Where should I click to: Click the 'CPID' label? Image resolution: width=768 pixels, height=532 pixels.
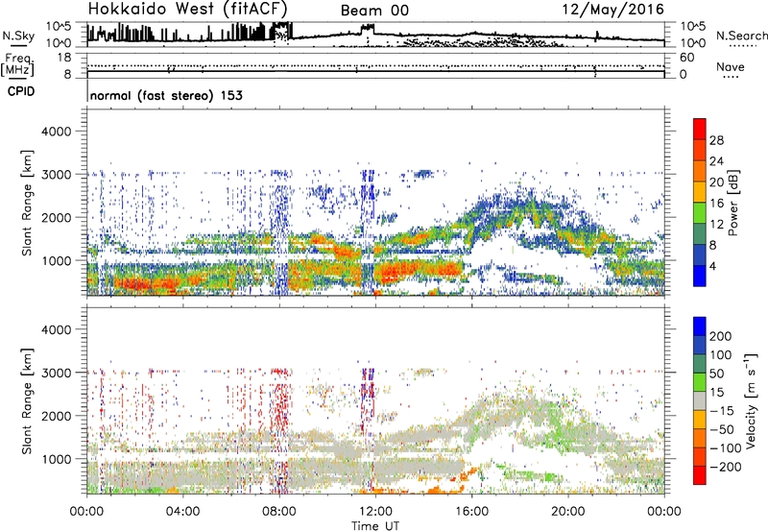(x=21, y=91)
